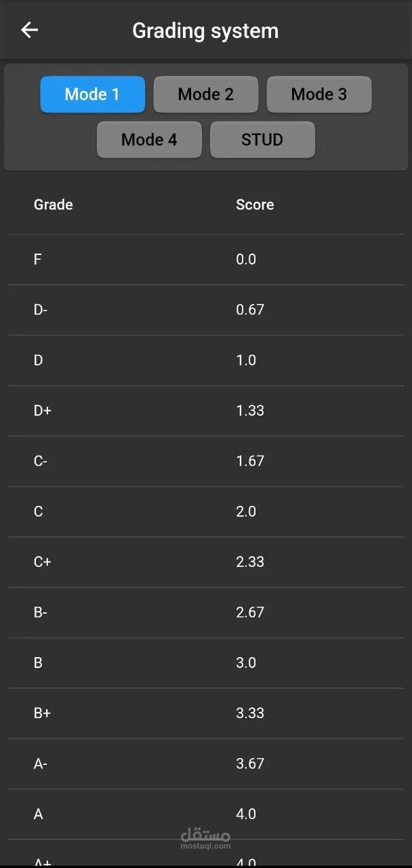Switch to the STUD grading mode

pyautogui.click(x=262, y=139)
